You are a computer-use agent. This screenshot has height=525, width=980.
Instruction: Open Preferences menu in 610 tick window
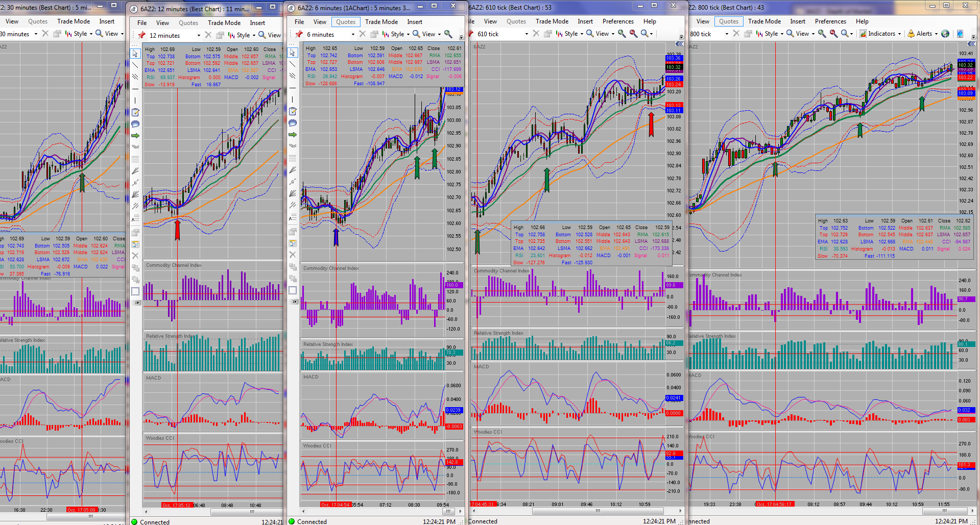click(618, 21)
